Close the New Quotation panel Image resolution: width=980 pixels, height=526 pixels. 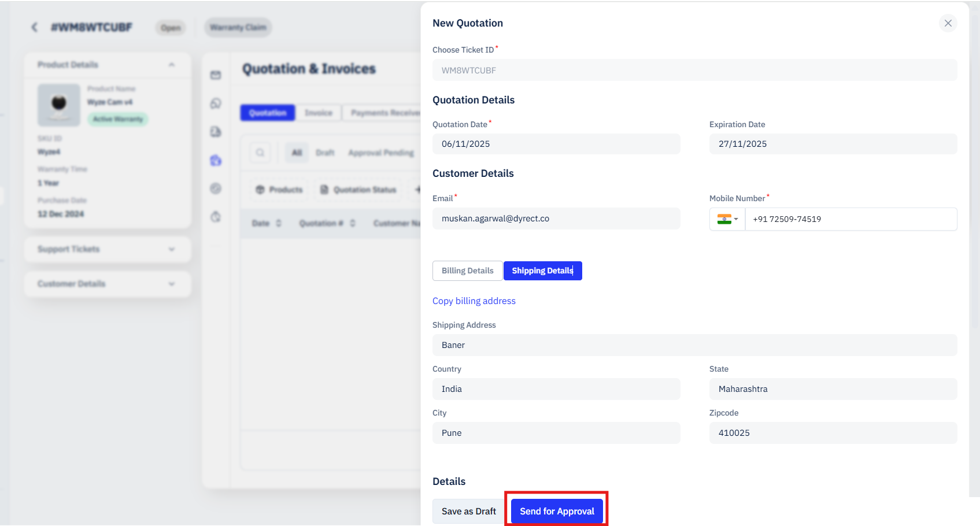pyautogui.click(x=948, y=23)
